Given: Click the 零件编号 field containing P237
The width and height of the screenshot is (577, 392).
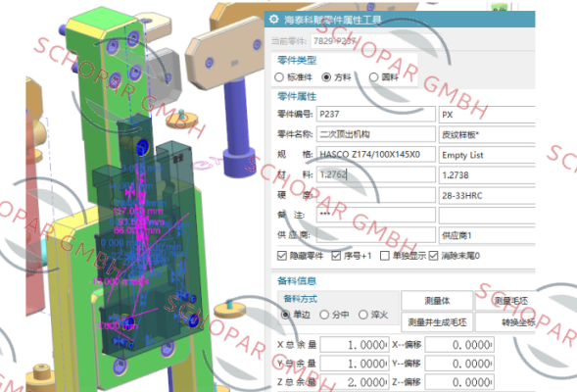Looking at the screenshot, I should (376, 114).
